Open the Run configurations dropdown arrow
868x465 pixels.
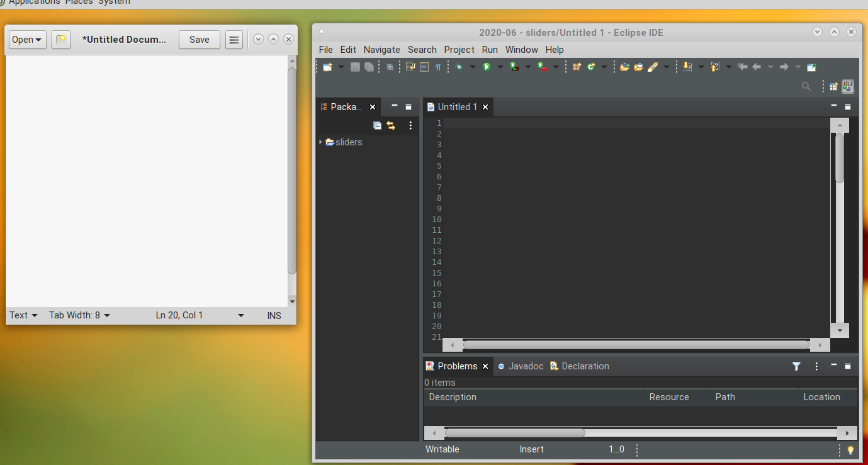pyautogui.click(x=500, y=67)
